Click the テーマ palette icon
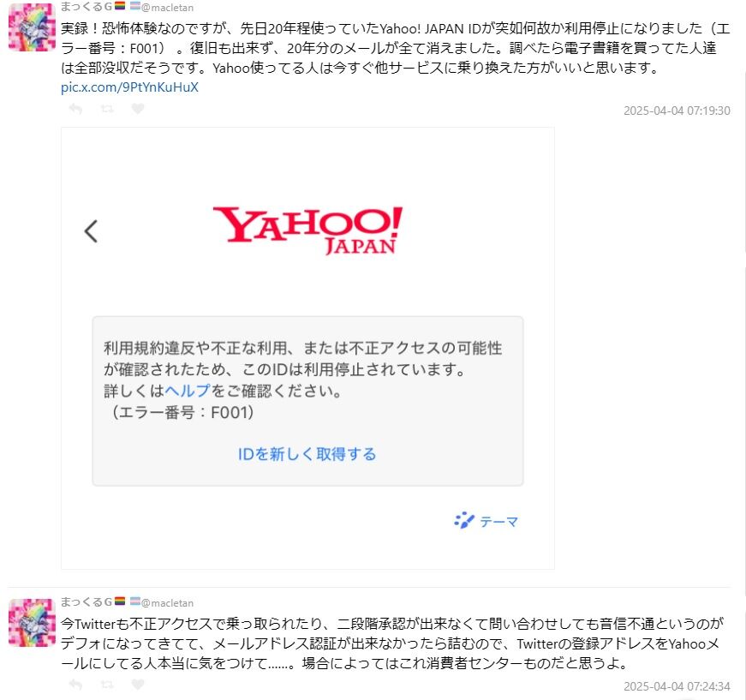The image size is (746, 700). pos(464,521)
